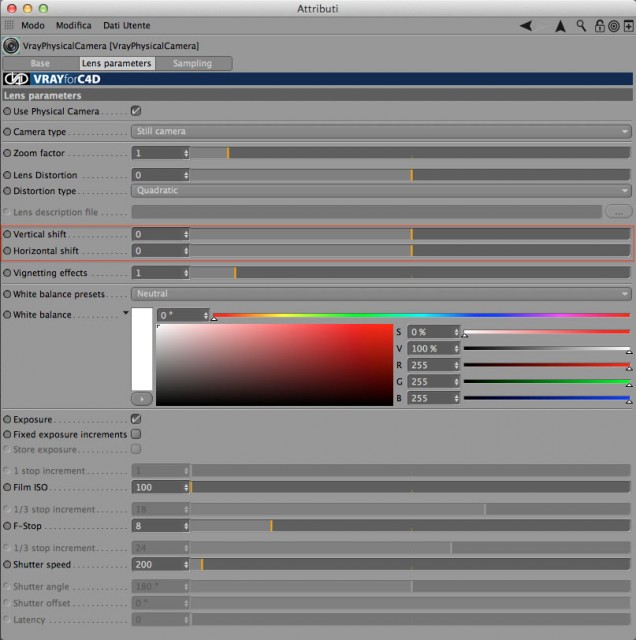This screenshot has width=636, height=640.
Task: Open the Camera type dropdown
Action: point(381,131)
